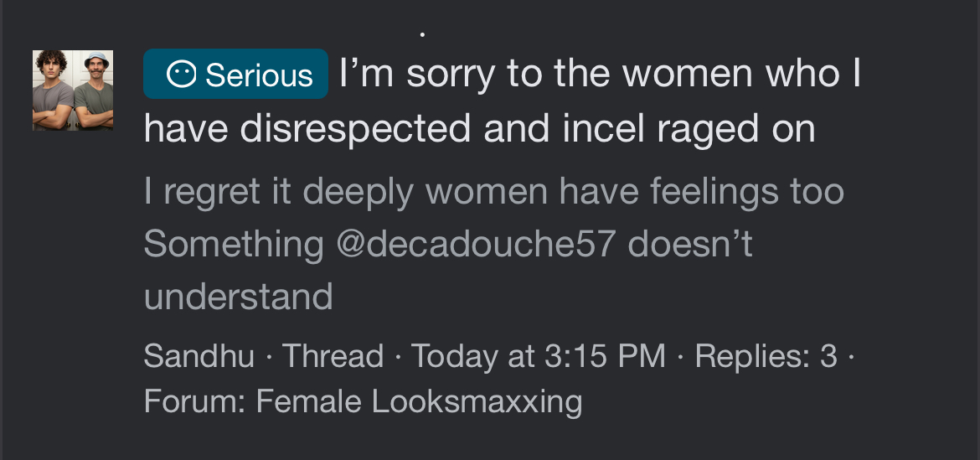Open Sandhu's avatar thumbnail
Image resolution: width=980 pixels, height=460 pixels.
[73, 90]
